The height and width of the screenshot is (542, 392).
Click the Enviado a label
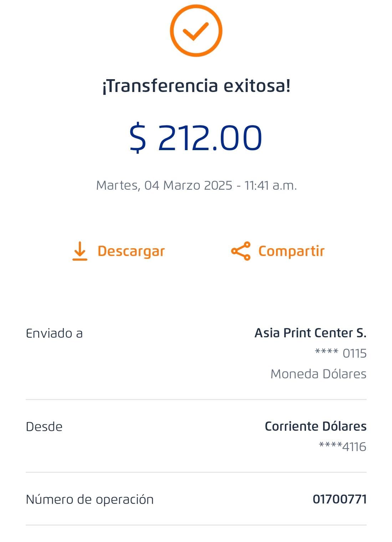tap(54, 333)
